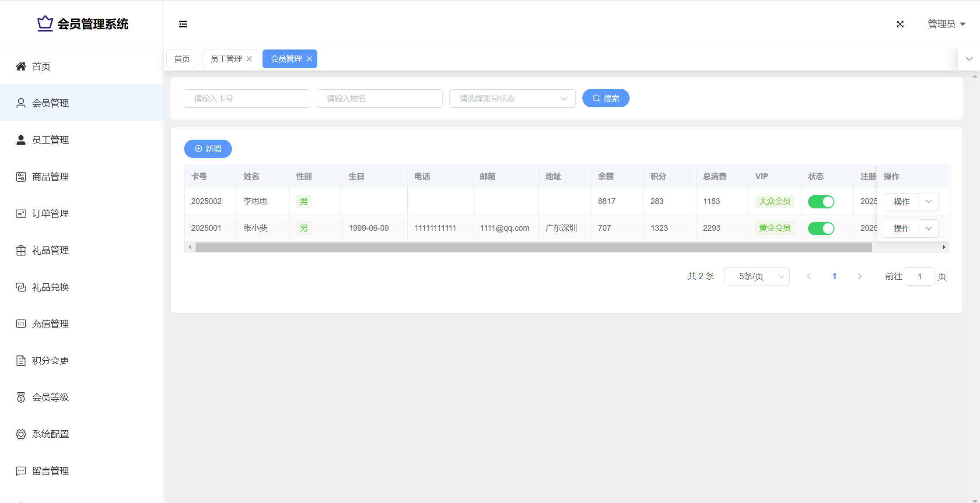The width and height of the screenshot is (980, 503).
Task: Click the 新增 button
Action: pyautogui.click(x=208, y=149)
